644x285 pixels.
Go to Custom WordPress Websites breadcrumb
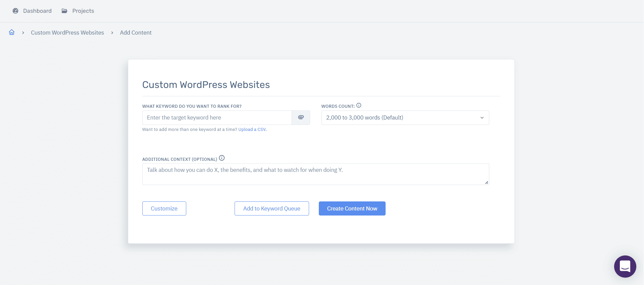coord(67,33)
